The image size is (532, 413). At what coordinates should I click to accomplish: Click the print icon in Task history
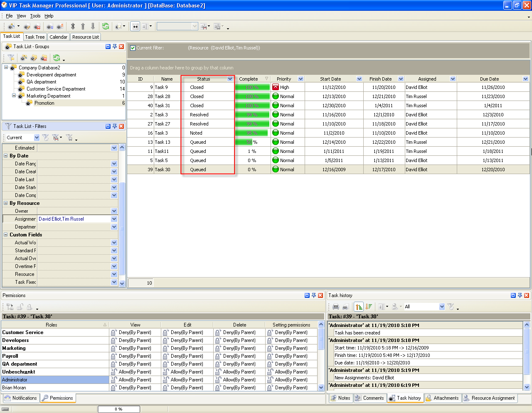pyautogui.click(x=335, y=307)
